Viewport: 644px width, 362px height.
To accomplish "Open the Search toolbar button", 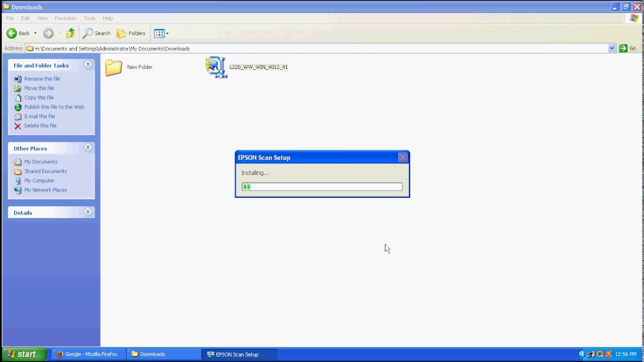I will tap(97, 33).
